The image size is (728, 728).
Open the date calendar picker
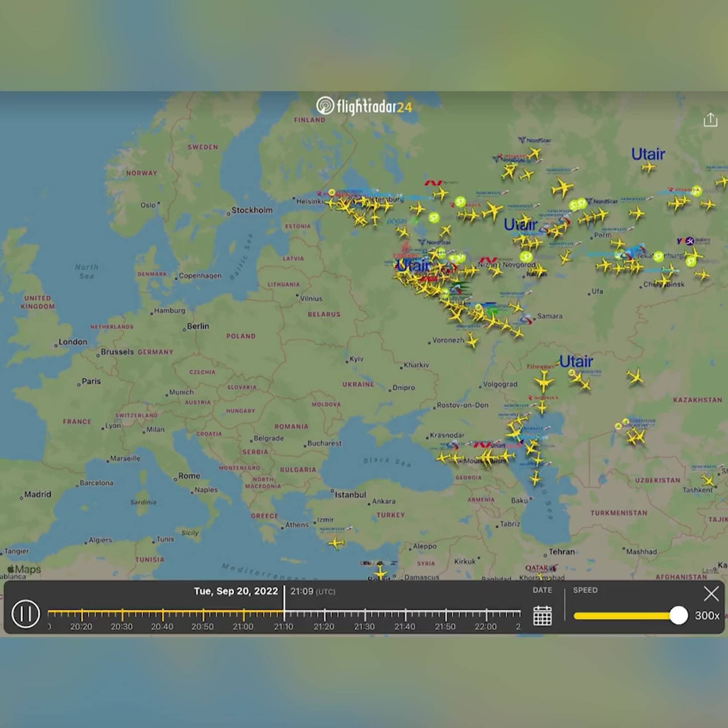tap(542, 616)
